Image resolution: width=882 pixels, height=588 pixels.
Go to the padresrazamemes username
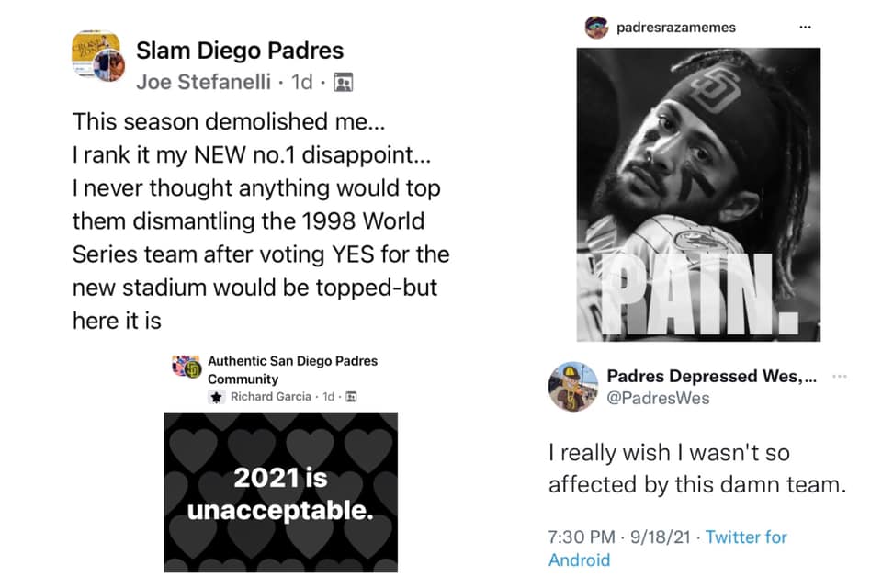676,28
